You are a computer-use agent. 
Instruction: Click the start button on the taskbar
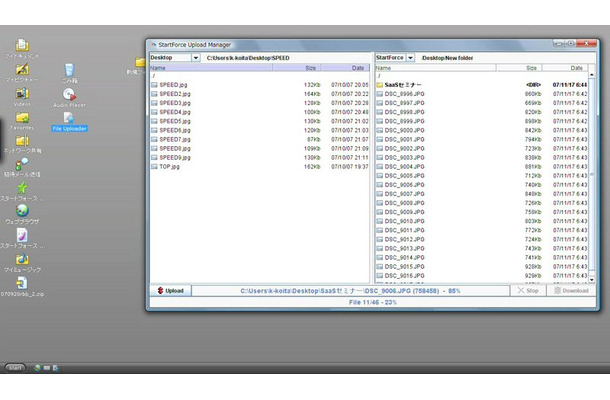click(x=15, y=367)
